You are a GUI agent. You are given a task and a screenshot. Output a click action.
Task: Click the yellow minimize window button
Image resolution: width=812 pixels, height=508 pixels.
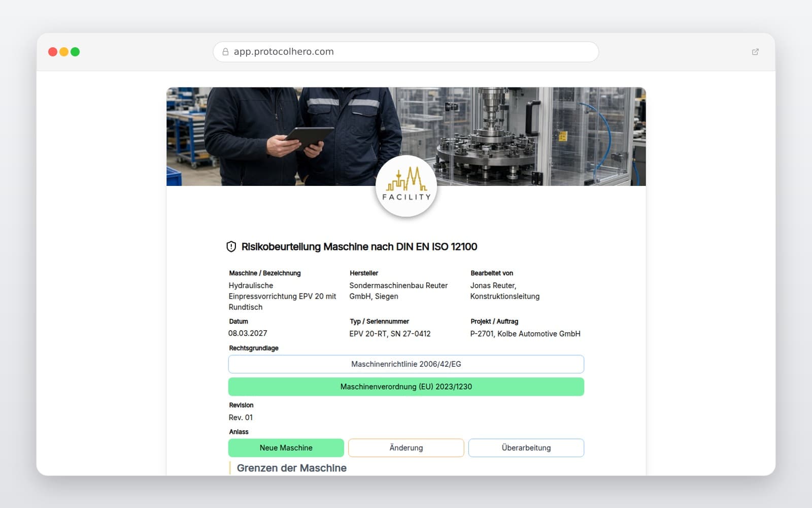[64, 52]
